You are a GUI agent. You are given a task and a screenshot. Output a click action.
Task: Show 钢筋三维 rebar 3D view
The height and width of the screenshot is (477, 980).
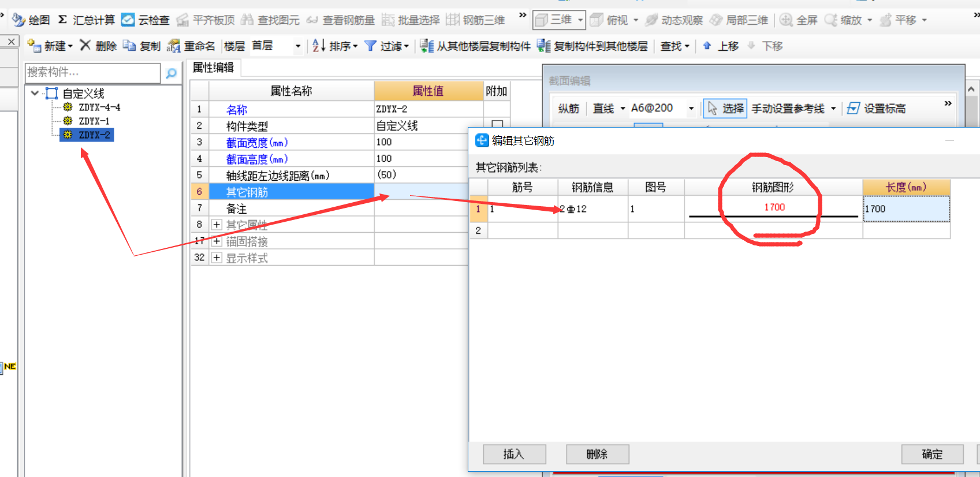475,20
